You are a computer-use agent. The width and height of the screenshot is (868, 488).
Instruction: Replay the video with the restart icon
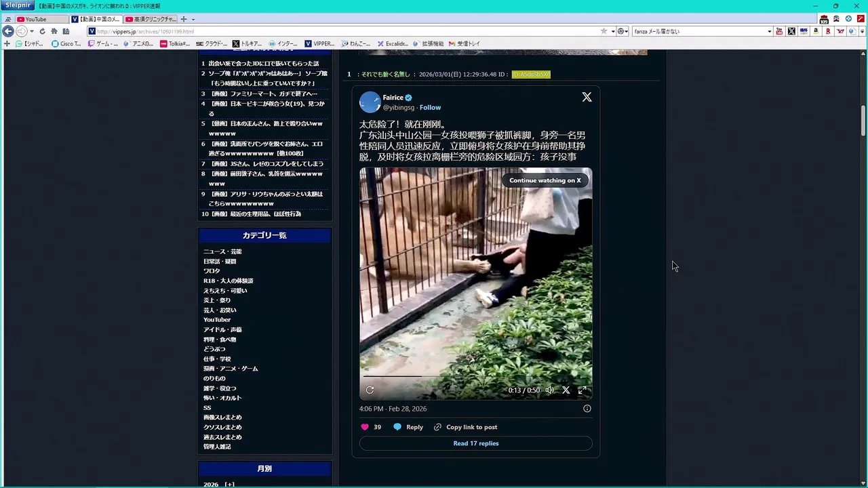pyautogui.click(x=370, y=390)
